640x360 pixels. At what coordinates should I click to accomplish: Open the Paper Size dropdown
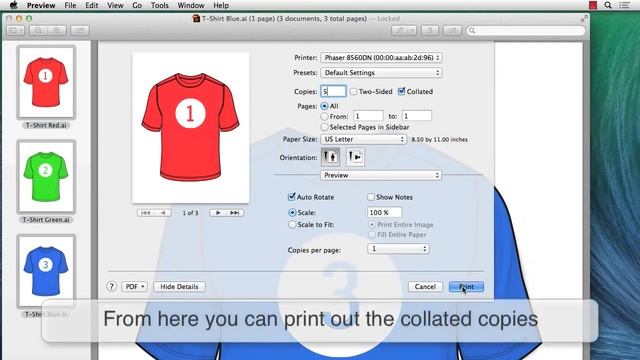(x=363, y=139)
